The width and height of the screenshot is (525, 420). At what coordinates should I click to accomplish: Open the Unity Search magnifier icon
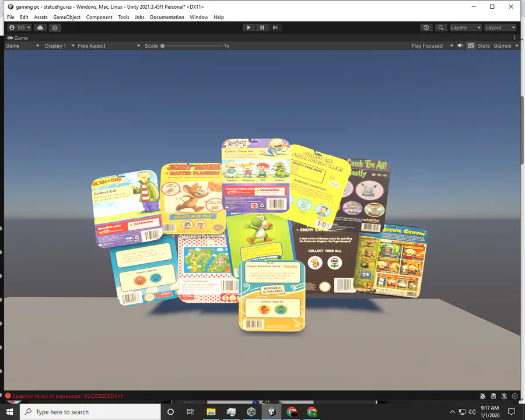440,27
